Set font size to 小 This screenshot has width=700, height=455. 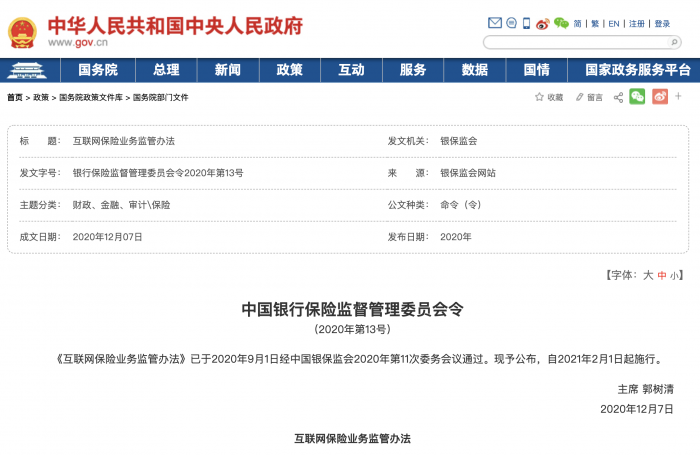pyautogui.click(x=674, y=276)
